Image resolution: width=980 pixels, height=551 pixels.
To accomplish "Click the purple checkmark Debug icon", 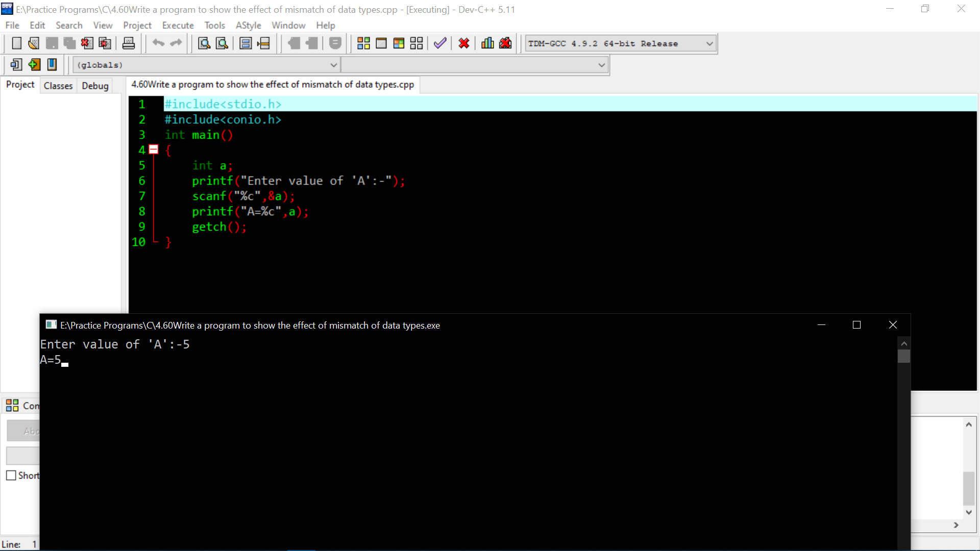I will [x=440, y=43].
